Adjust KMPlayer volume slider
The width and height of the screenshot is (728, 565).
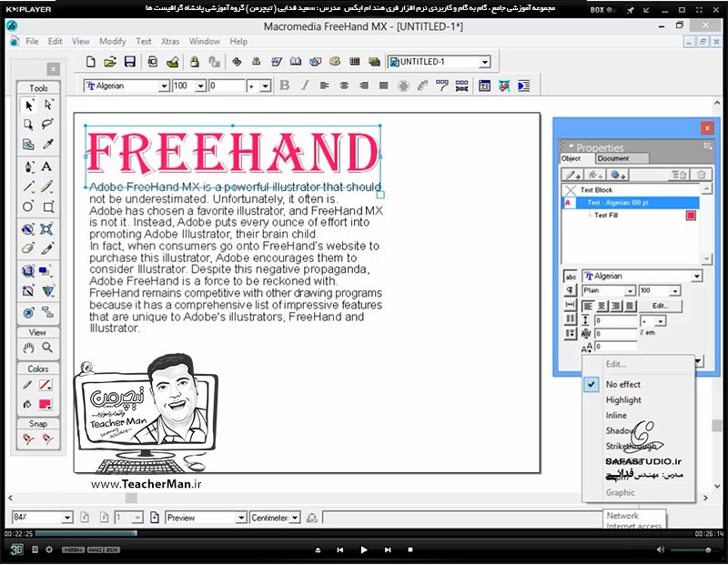(x=692, y=550)
